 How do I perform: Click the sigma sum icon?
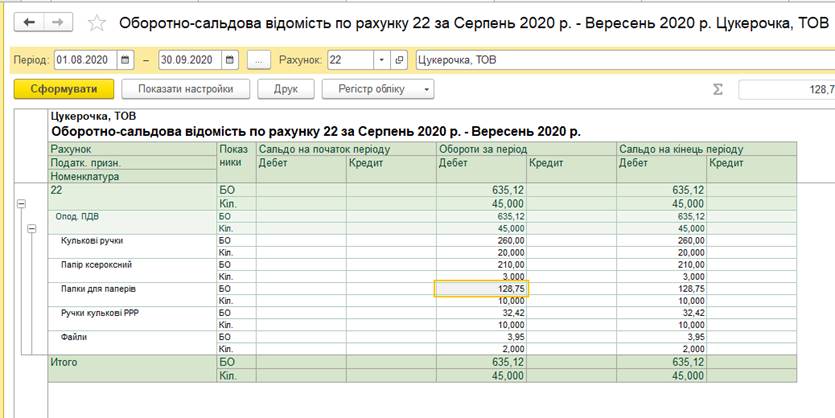point(717,89)
